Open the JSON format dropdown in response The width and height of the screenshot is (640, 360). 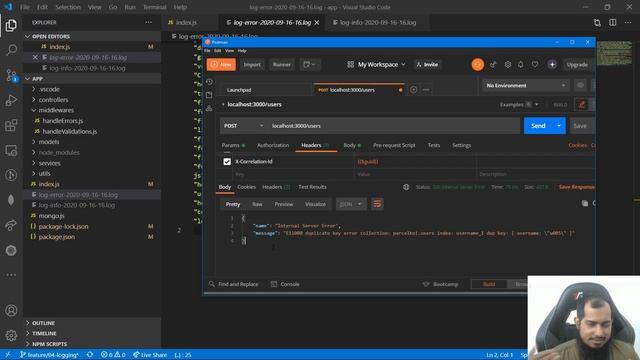coord(351,204)
